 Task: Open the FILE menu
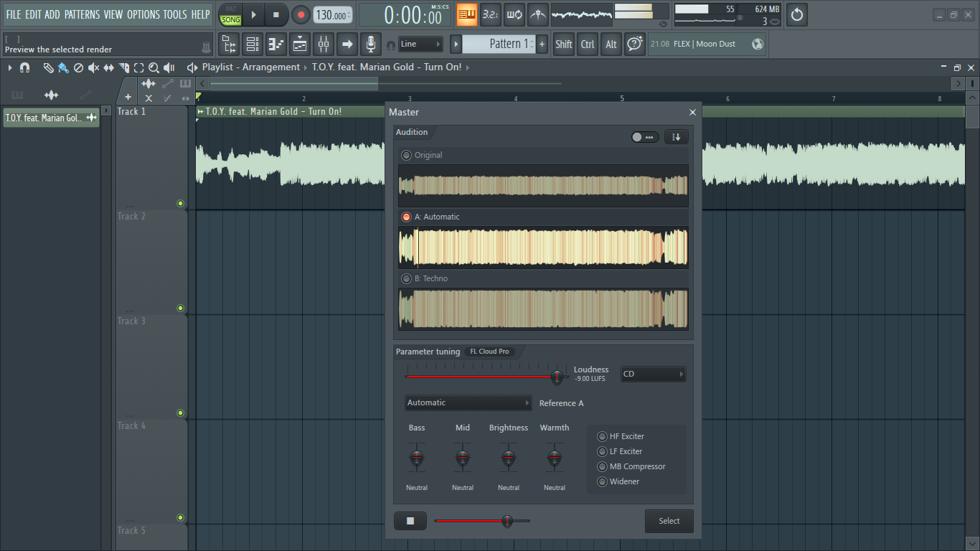(x=14, y=14)
